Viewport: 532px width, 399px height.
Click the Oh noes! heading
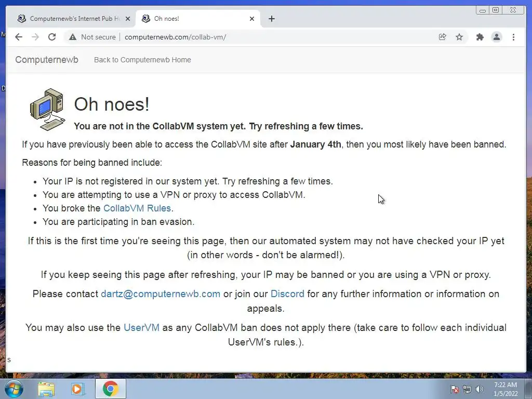click(112, 104)
